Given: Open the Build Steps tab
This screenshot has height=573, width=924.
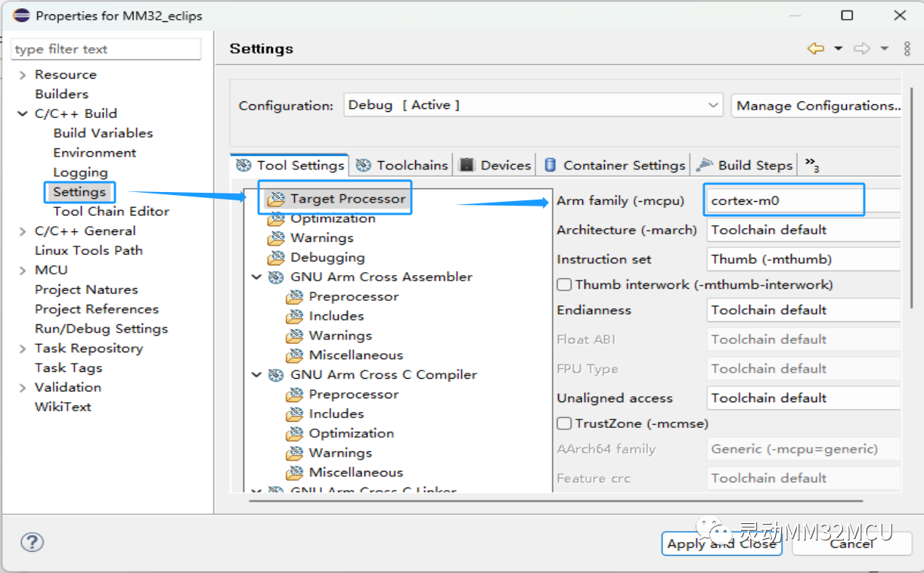Looking at the screenshot, I should pos(746,166).
